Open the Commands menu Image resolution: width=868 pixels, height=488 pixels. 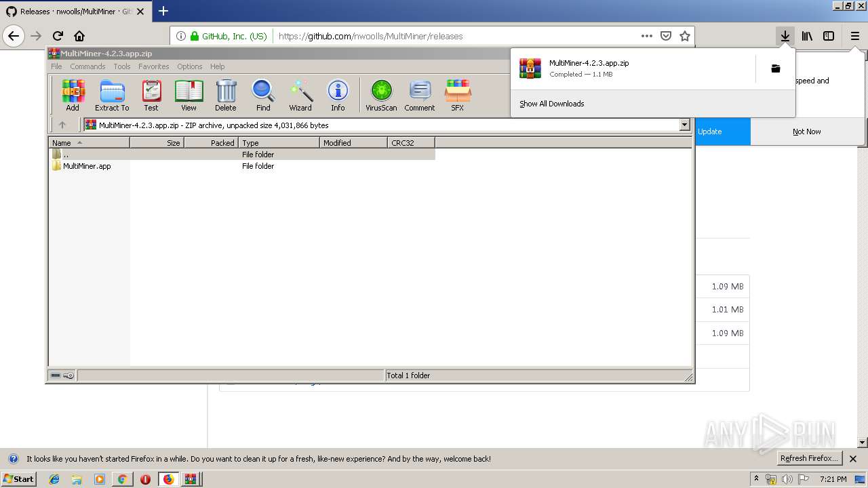click(x=87, y=66)
